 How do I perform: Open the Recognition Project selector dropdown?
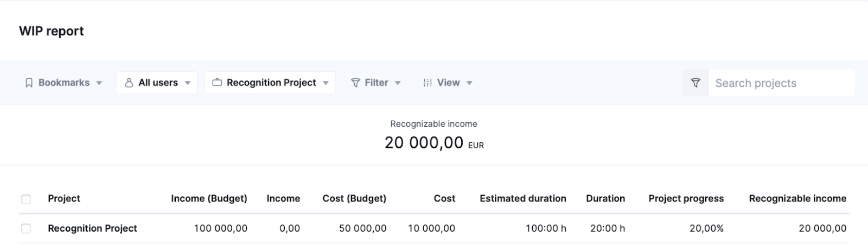click(x=270, y=83)
